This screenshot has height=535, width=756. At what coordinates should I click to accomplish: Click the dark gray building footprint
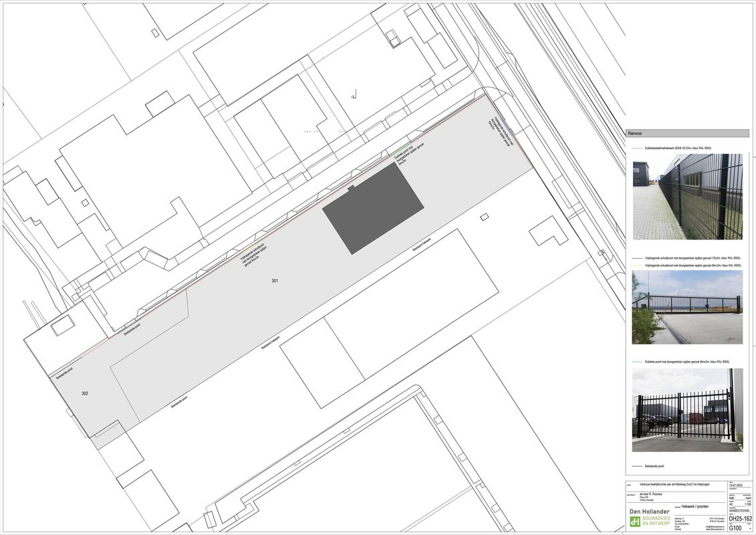[372, 208]
